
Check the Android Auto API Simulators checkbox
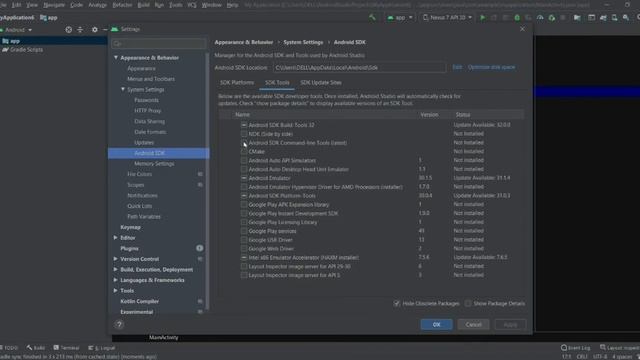pos(244,160)
